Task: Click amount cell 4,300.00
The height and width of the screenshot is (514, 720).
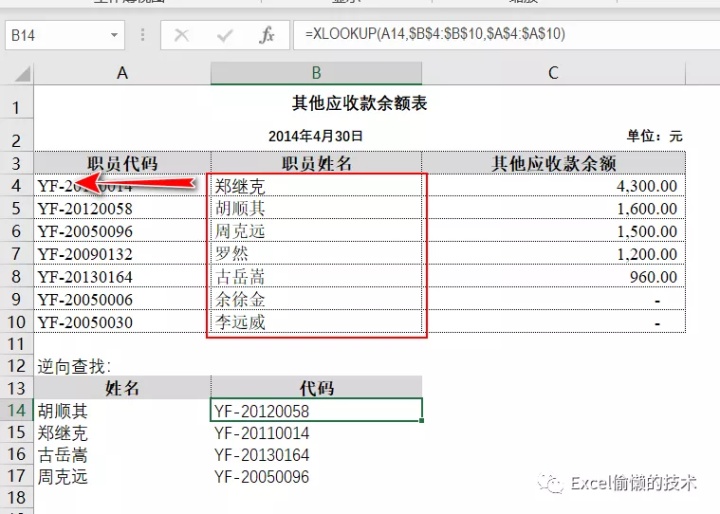Action: pyautogui.click(x=553, y=186)
